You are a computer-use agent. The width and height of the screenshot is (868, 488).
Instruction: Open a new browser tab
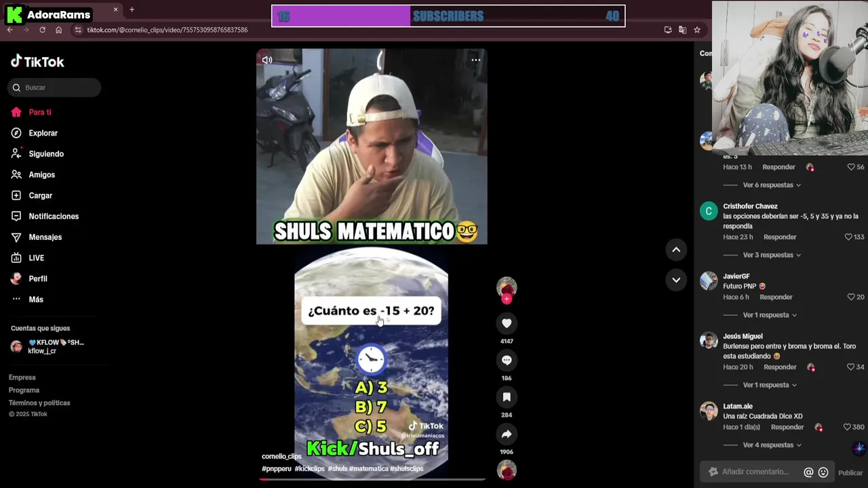[132, 9]
